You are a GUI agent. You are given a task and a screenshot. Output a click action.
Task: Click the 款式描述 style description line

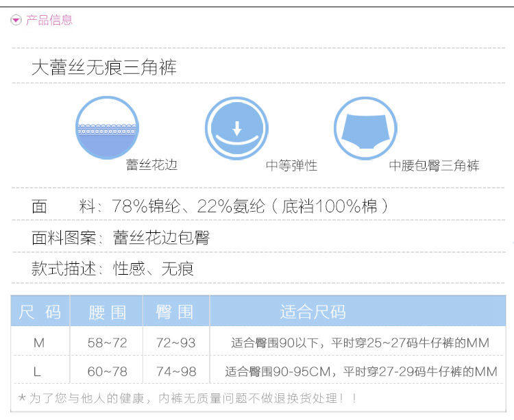(113, 269)
